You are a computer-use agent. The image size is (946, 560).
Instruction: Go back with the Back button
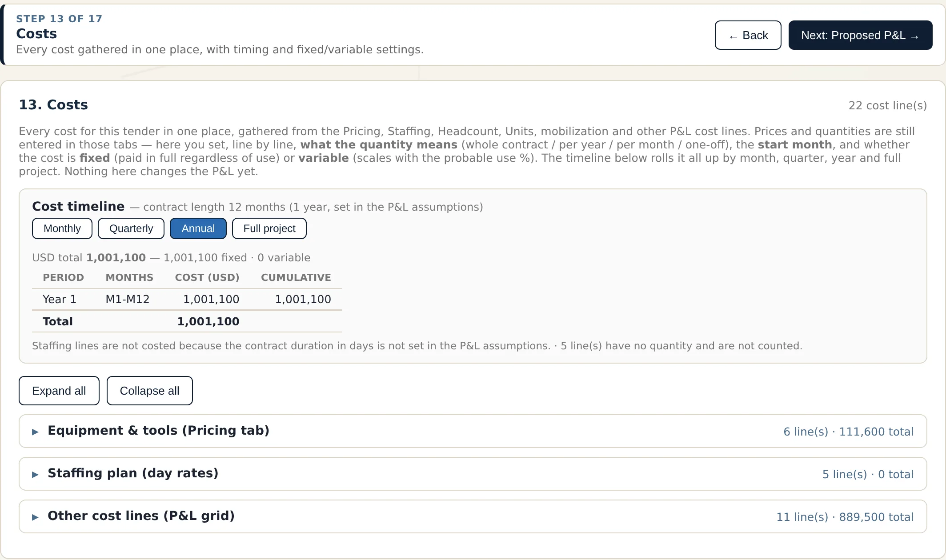click(x=748, y=35)
